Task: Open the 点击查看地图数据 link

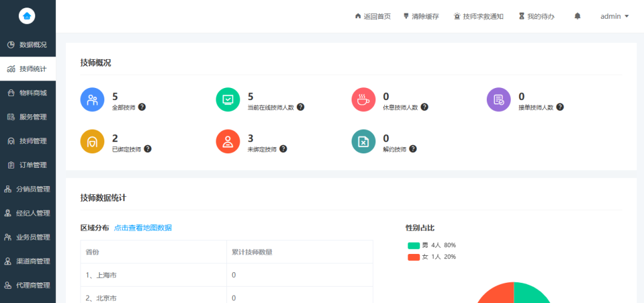Action: click(x=143, y=228)
